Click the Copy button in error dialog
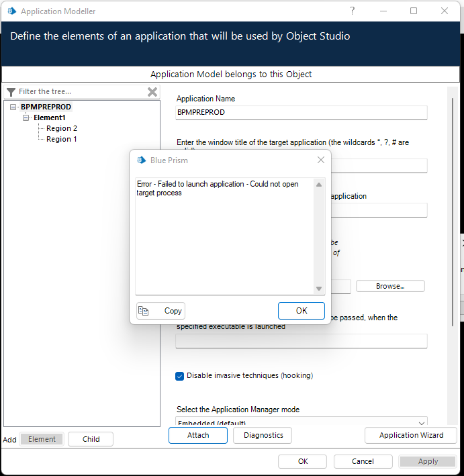464x476 pixels. pyautogui.click(x=160, y=311)
